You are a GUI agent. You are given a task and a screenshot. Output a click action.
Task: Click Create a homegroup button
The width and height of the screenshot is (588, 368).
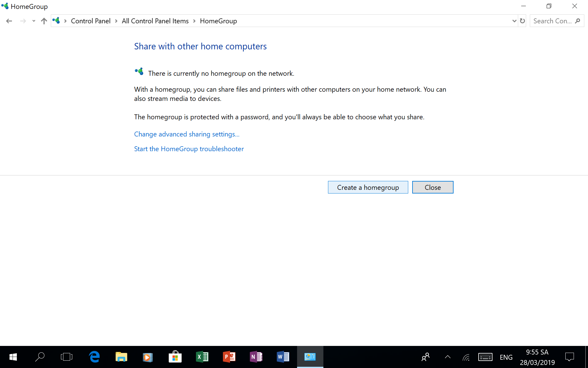pyautogui.click(x=368, y=187)
